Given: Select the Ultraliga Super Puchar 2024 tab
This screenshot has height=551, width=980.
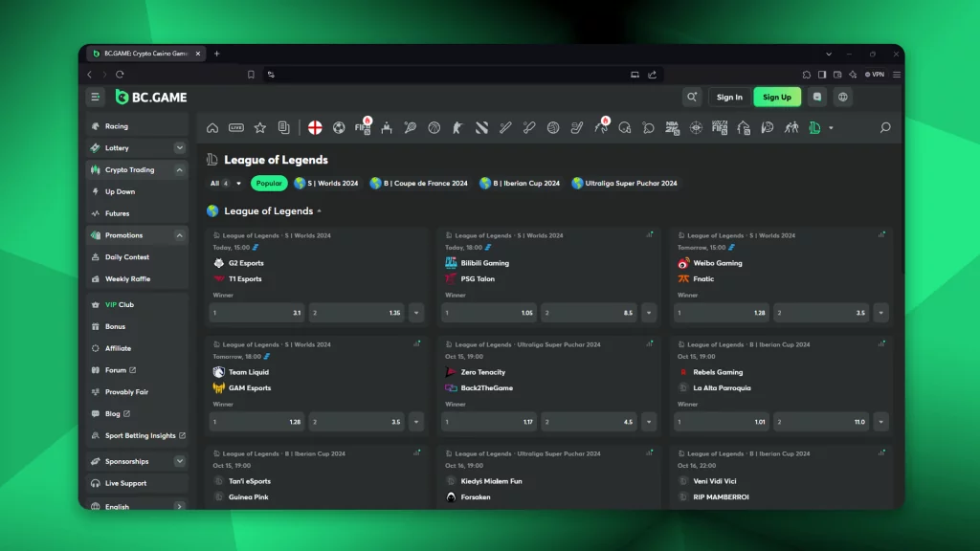Looking at the screenshot, I should 624,183.
